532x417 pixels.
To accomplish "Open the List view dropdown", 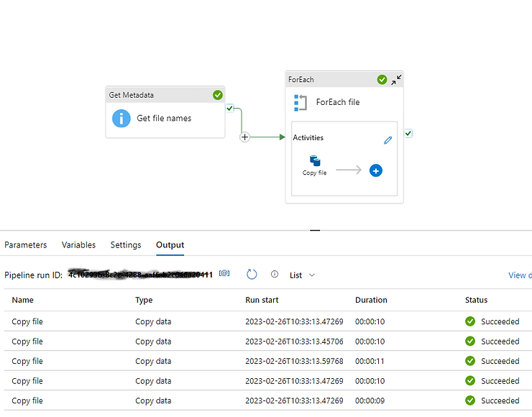I will coord(302,275).
